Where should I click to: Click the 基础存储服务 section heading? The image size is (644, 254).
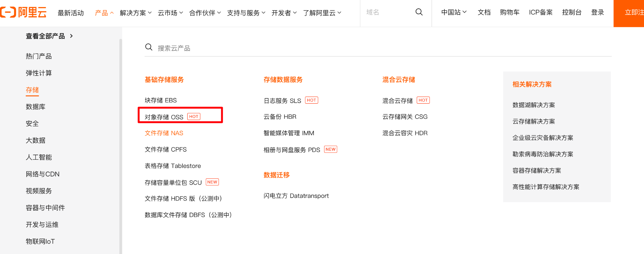click(x=164, y=80)
